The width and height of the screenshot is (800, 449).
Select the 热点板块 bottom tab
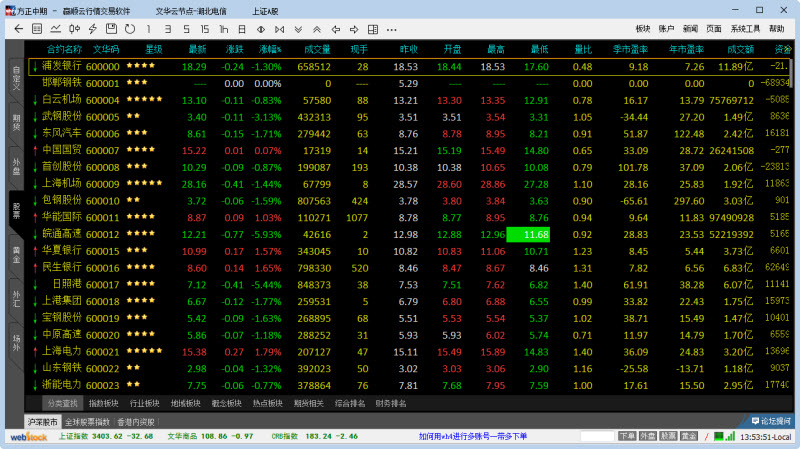[x=267, y=403]
